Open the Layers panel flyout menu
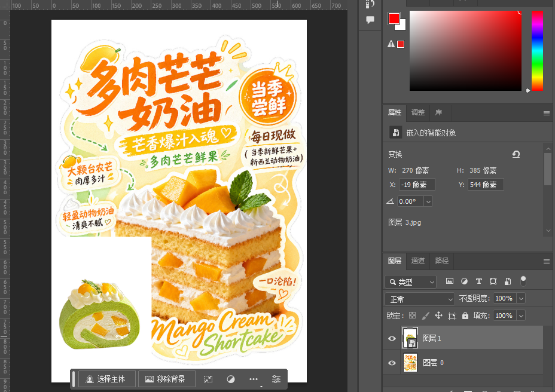Viewport: 555px width, 392px height. [x=547, y=262]
